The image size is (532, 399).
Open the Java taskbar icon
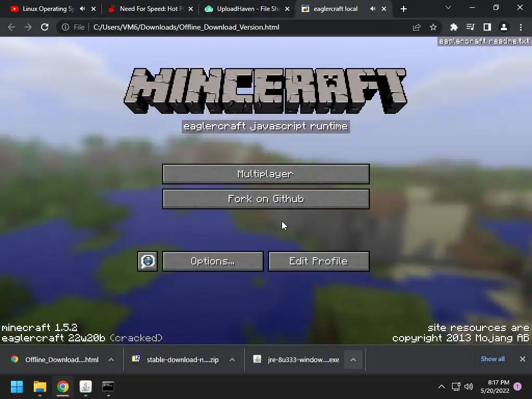[86, 387]
